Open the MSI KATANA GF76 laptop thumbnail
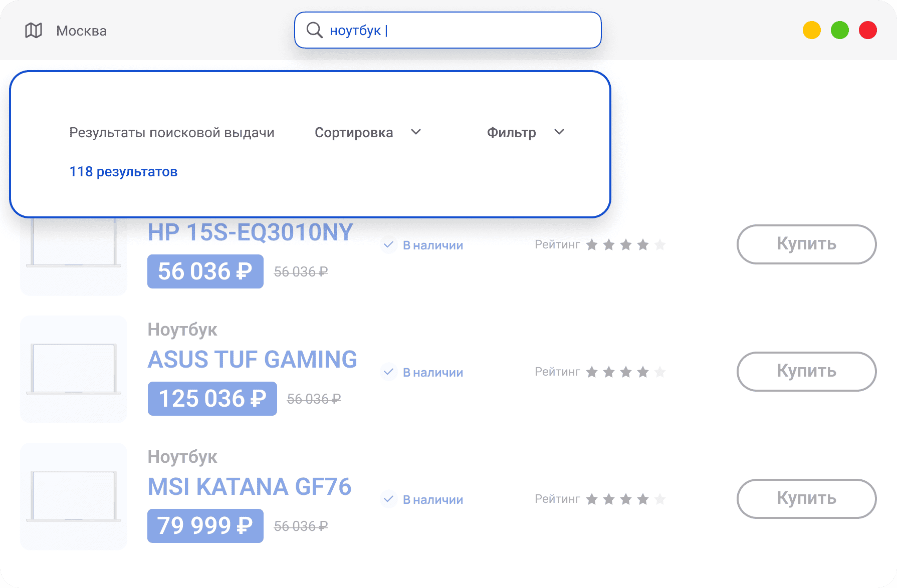Image resolution: width=897 pixels, height=588 pixels. 74,496
